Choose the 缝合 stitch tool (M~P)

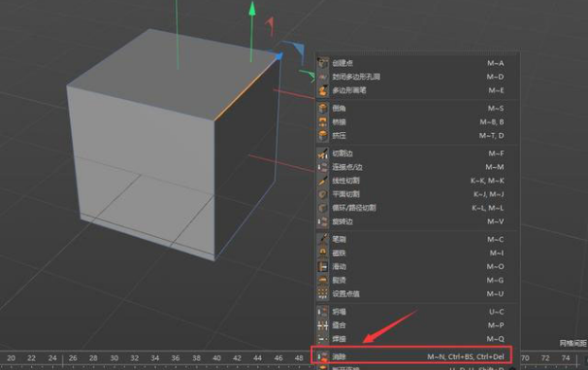[x=417, y=325]
